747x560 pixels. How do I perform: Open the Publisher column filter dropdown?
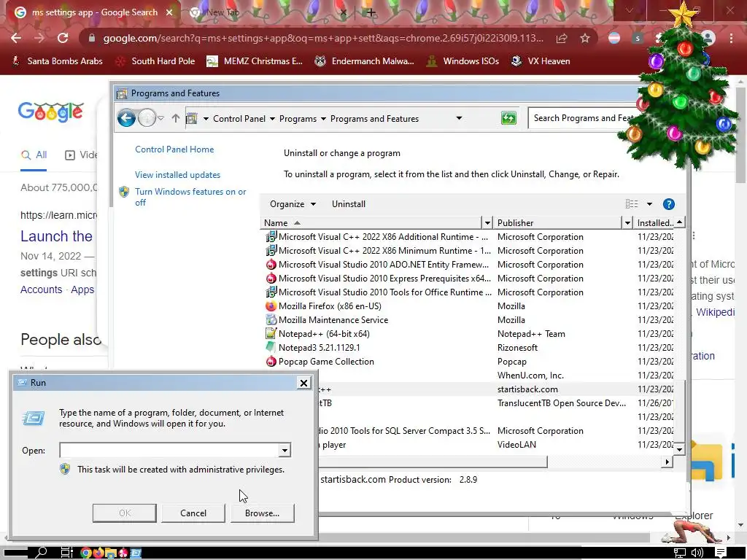coord(627,223)
